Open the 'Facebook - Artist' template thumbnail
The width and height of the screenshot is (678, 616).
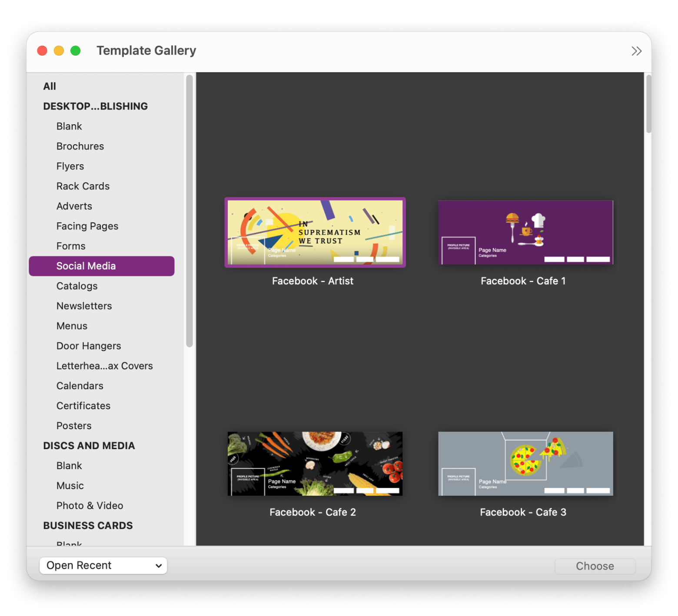(315, 232)
